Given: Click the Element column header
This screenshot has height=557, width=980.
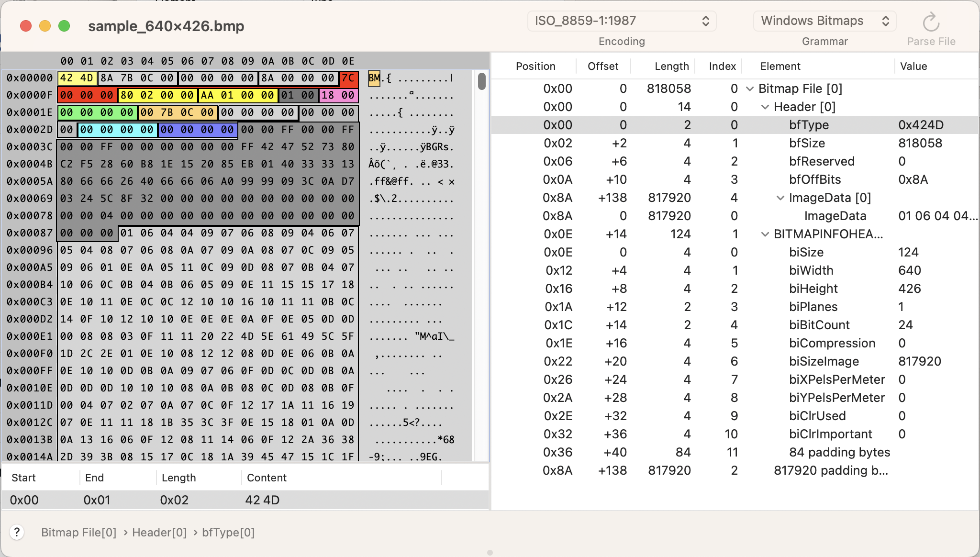Looking at the screenshot, I should coord(780,66).
